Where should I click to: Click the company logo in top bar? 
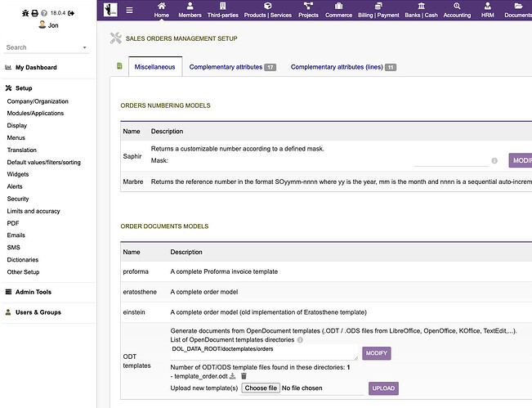click(x=110, y=10)
